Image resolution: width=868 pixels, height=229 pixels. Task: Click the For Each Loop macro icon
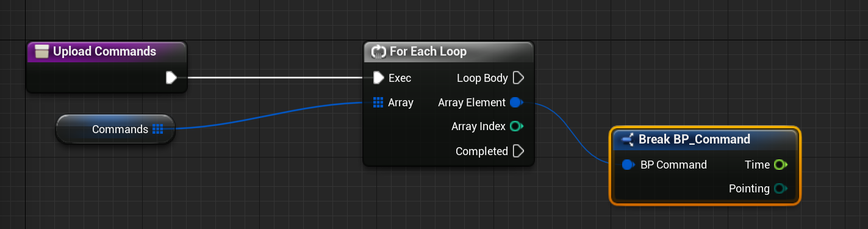pos(378,52)
